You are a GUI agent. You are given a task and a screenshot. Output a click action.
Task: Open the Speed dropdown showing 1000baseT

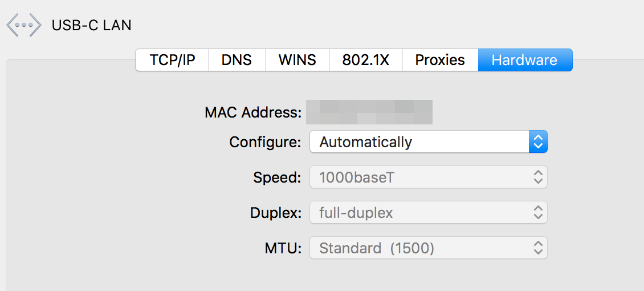[x=429, y=177]
